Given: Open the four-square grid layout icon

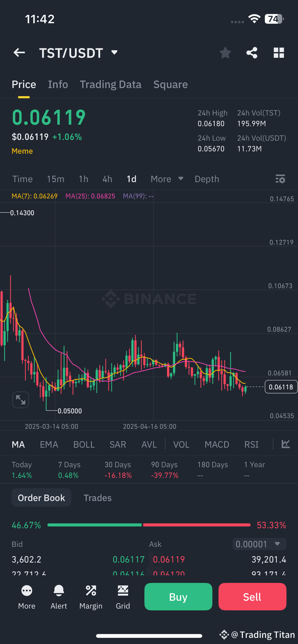Looking at the screenshot, I should [x=279, y=53].
